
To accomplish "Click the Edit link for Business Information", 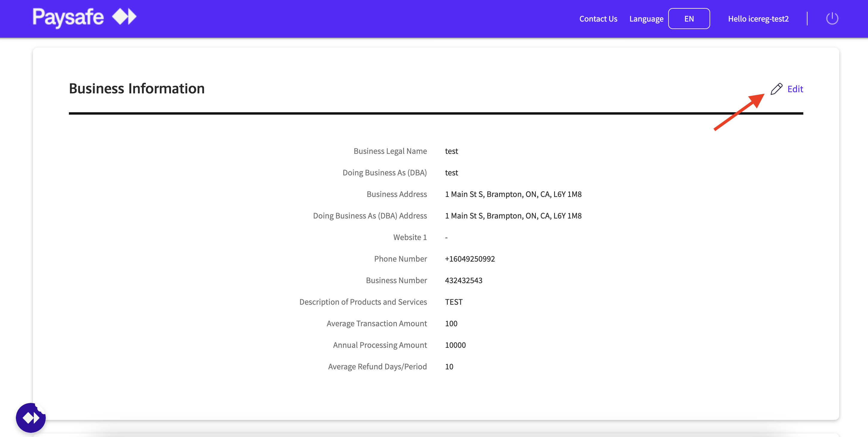I will click(795, 89).
